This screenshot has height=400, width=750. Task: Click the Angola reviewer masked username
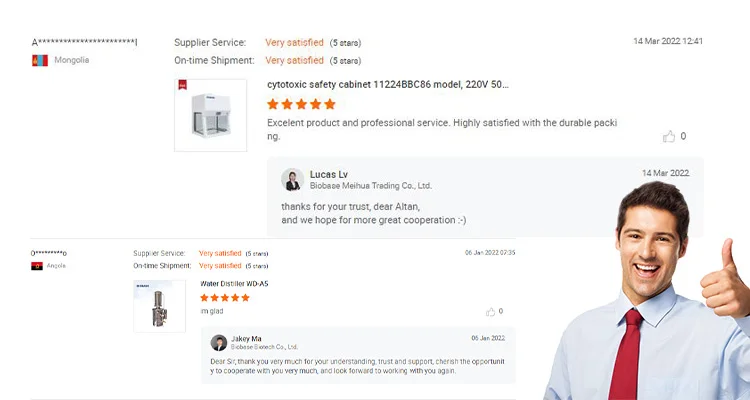point(49,253)
